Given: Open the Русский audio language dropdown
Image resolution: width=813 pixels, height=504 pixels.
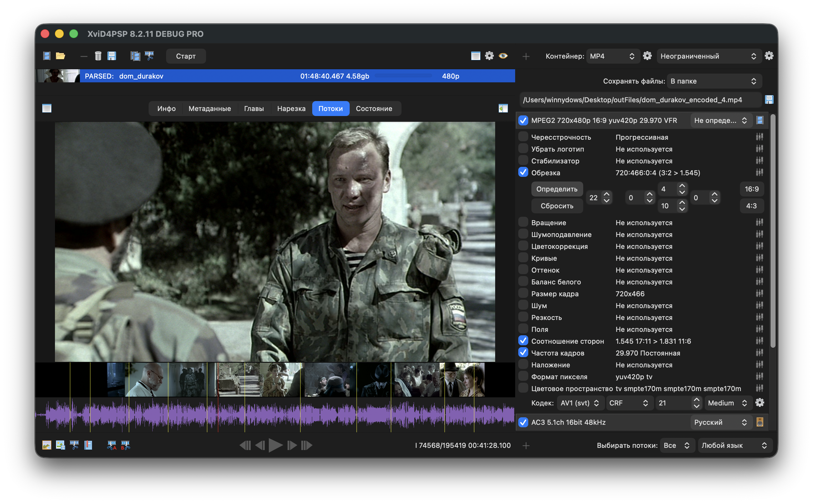Looking at the screenshot, I should tap(721, 422).
